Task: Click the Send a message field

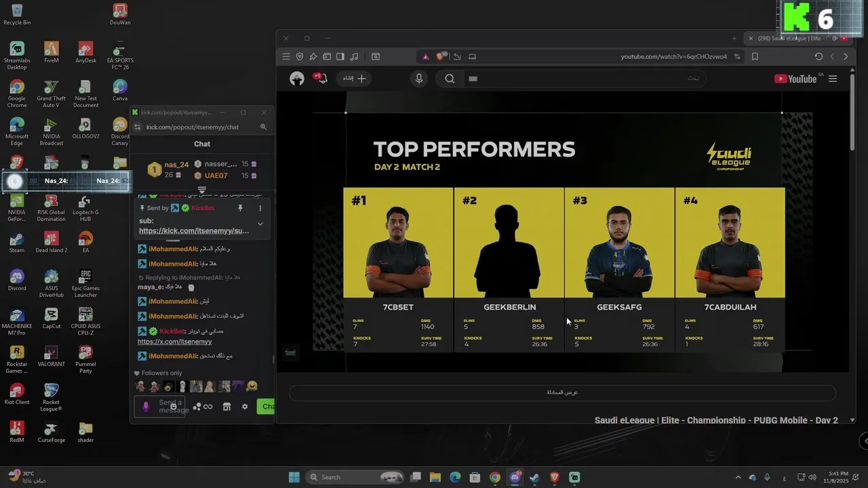Action: pyautogui.click(x=159, y=406)
